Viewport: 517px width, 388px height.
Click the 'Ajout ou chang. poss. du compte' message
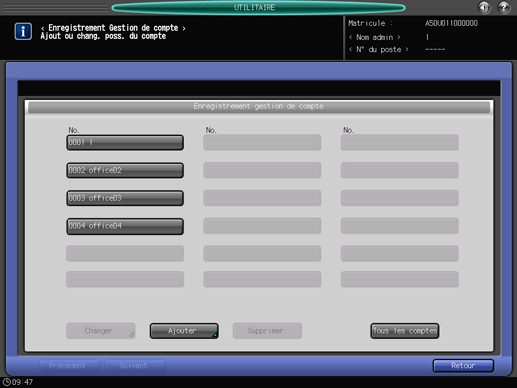103,36
